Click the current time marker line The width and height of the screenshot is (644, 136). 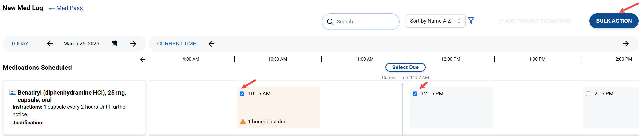pyautogui.click(x=402, y=110)
